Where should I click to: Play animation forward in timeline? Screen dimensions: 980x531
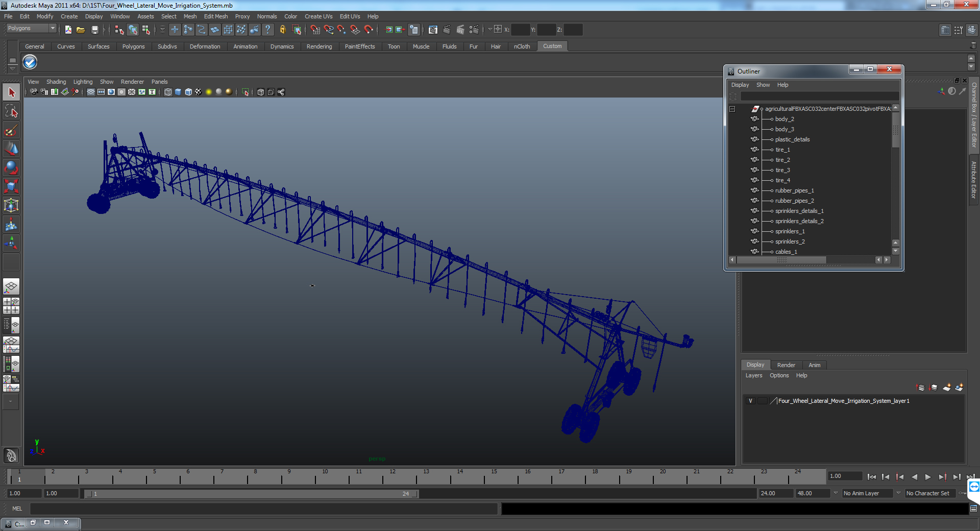pyautogui.click(x=928, y=477)
